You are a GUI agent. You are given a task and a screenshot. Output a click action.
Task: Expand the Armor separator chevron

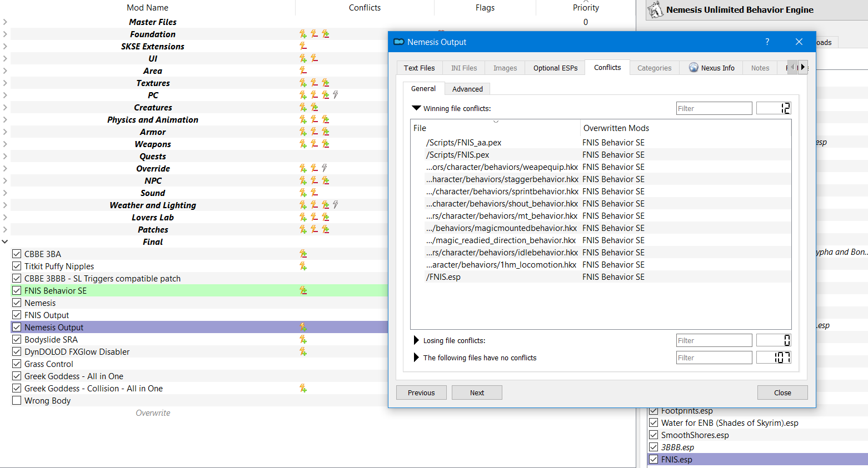5,132
